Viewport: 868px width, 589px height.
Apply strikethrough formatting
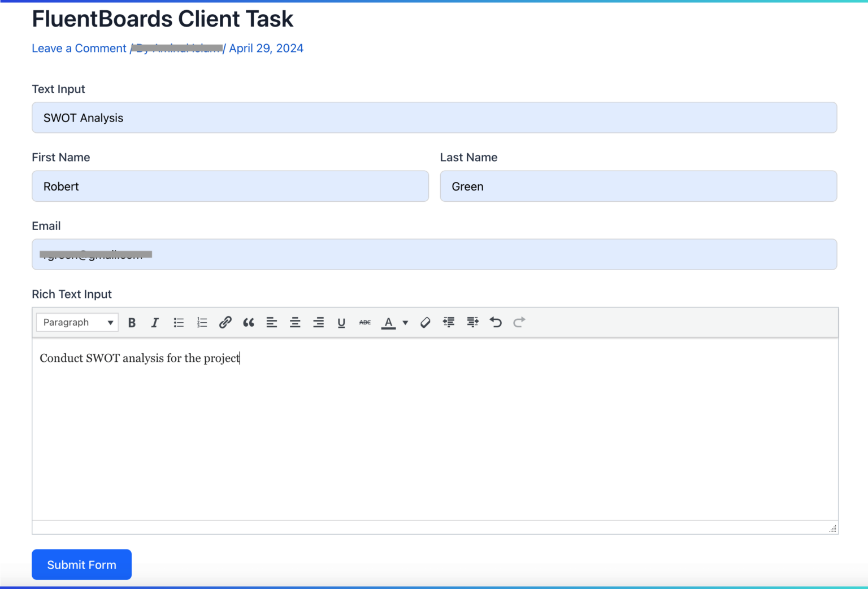[364, 322]
